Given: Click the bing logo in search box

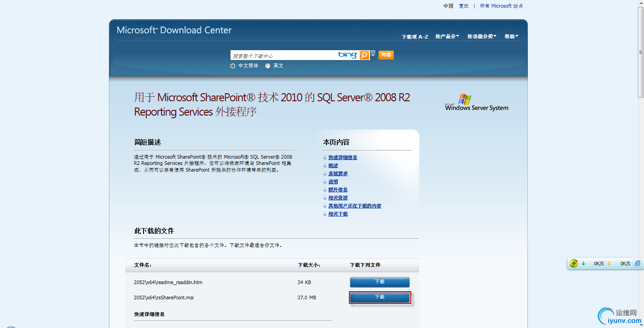Looking at the screenshot, I should pos(348,55).
